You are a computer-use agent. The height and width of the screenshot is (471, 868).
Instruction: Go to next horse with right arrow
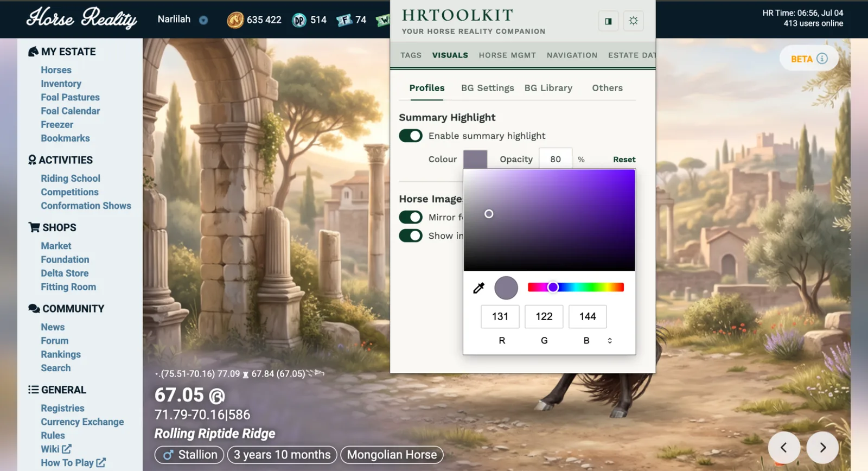pyautogui.click(x=822, y=448)
